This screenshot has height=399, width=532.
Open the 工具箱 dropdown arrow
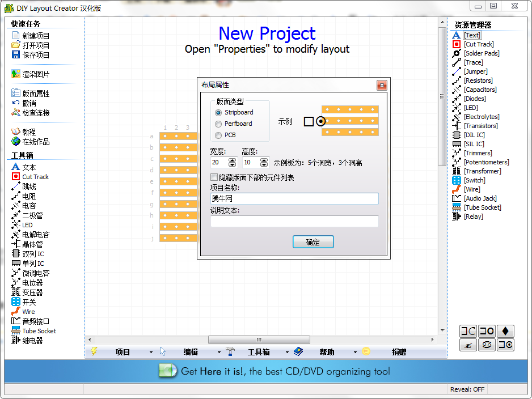(286, 351)
